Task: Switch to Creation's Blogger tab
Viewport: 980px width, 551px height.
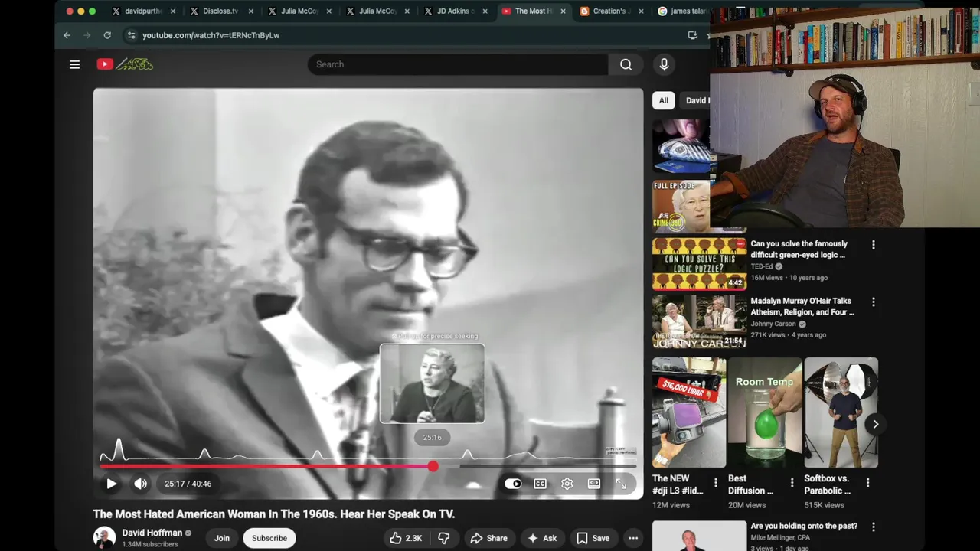Action: click(x=611, y=11)
